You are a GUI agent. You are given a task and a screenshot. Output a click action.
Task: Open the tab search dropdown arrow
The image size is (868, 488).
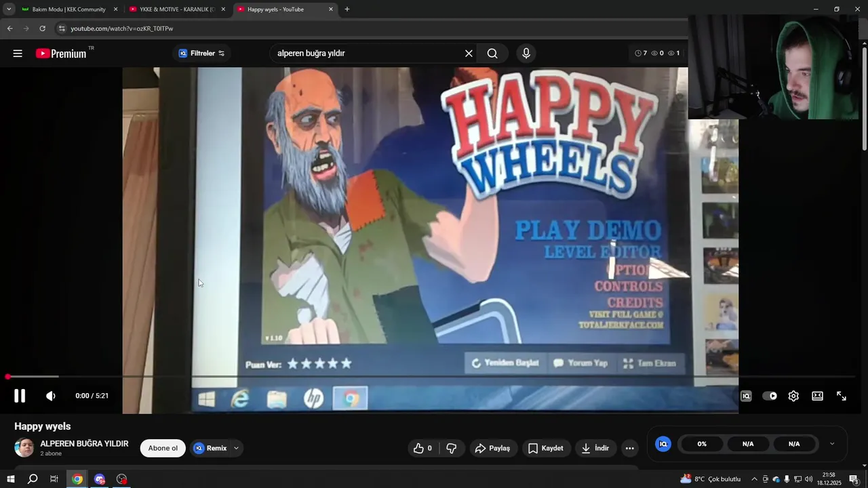(x=9, y=9)
